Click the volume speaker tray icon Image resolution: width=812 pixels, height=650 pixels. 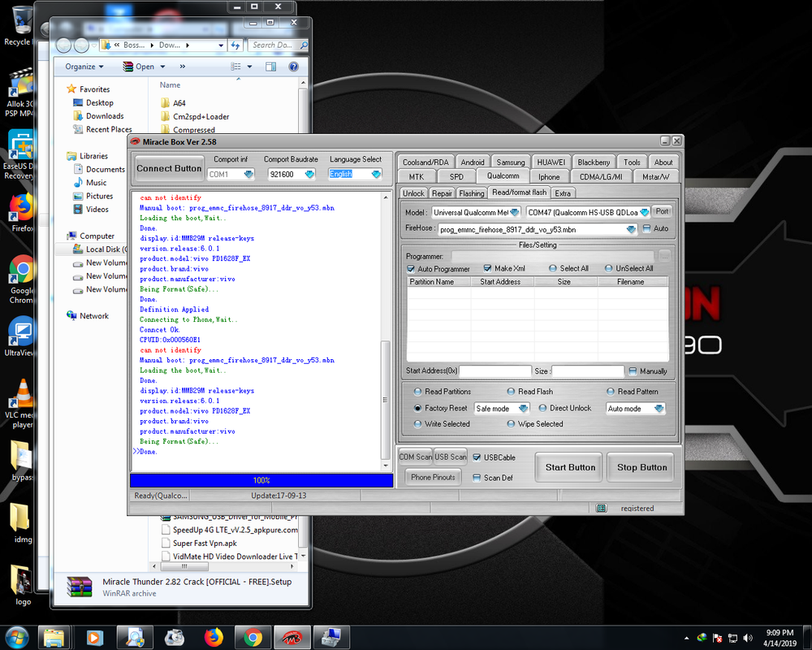click(x=747, y=638)
